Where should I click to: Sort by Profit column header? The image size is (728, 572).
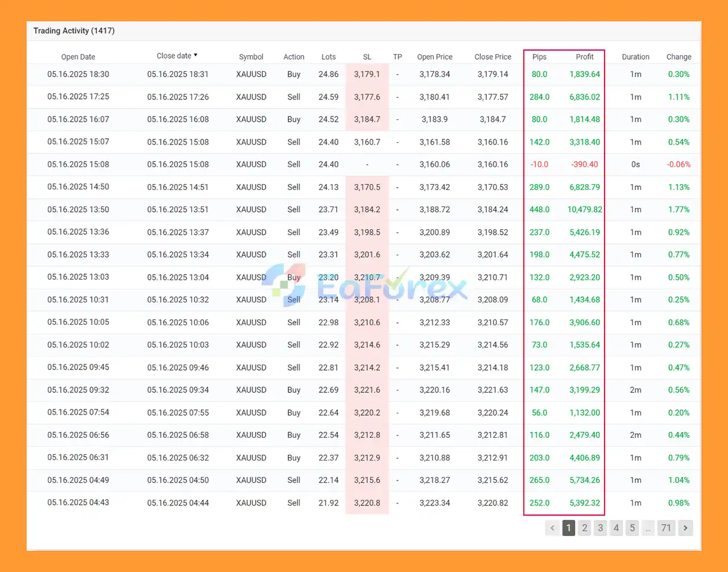coord(584,57)
